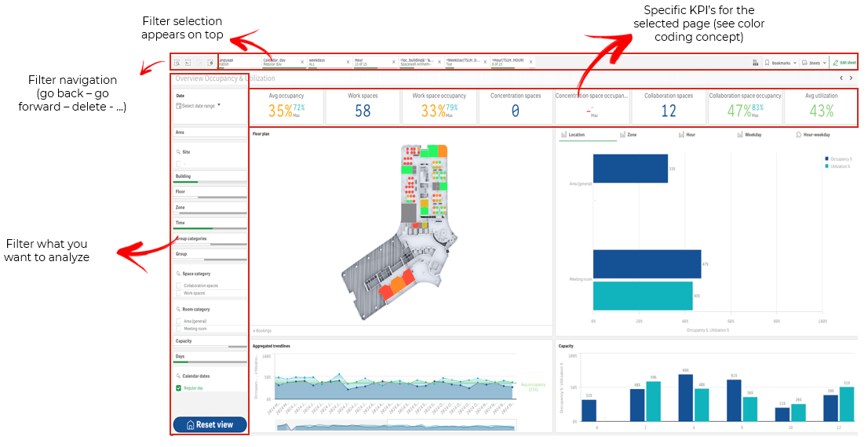Click the Collaboration space occupancy 47% KPI

tap(745, 106)
